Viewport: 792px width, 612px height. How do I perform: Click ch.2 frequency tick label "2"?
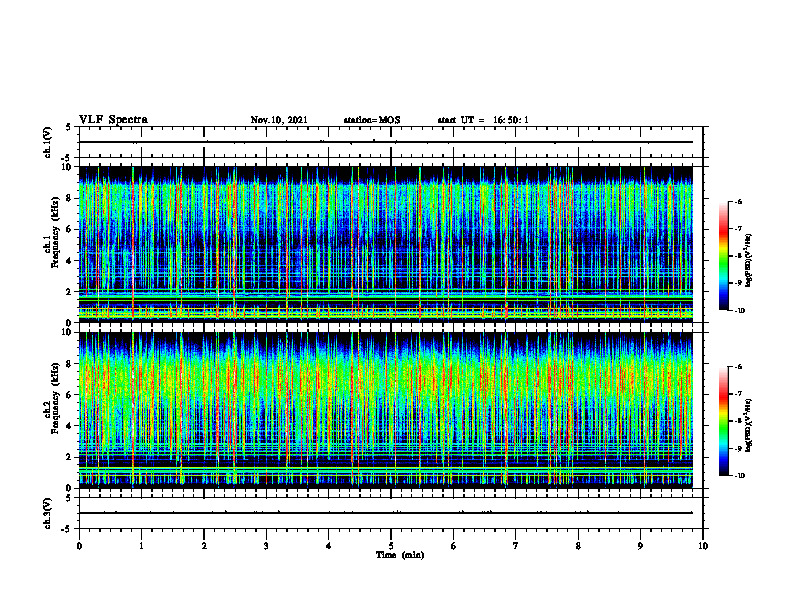71,457
